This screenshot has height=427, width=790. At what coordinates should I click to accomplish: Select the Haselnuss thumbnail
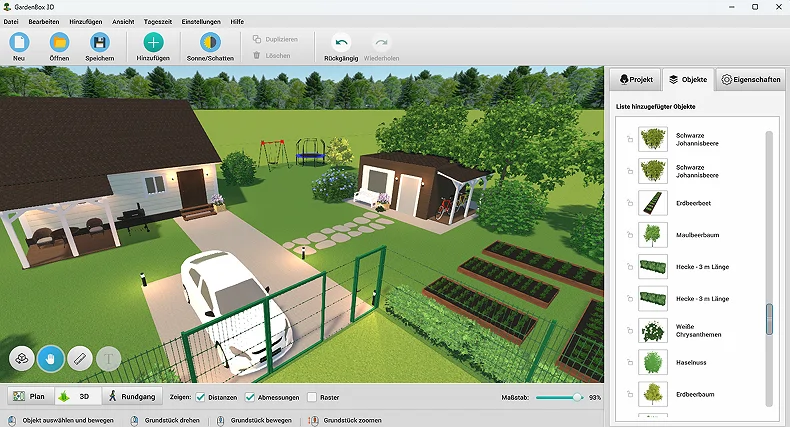click(x=652, y=362)
